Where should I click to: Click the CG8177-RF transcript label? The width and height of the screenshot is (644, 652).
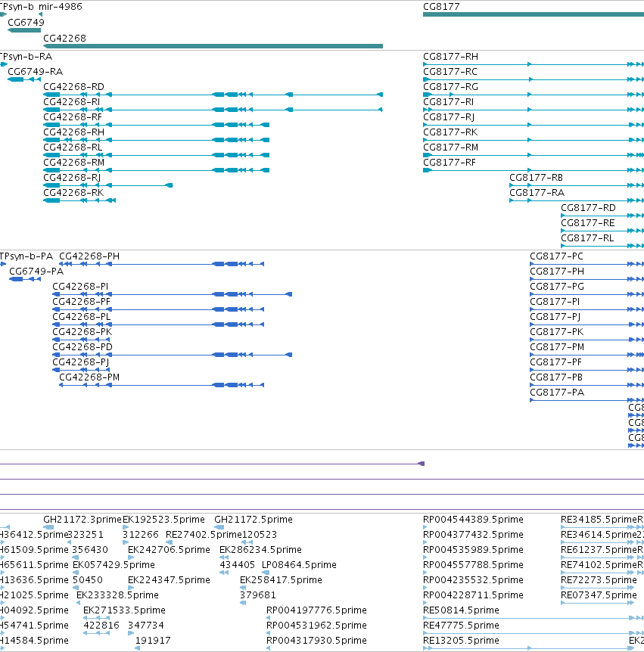[450, 163]
